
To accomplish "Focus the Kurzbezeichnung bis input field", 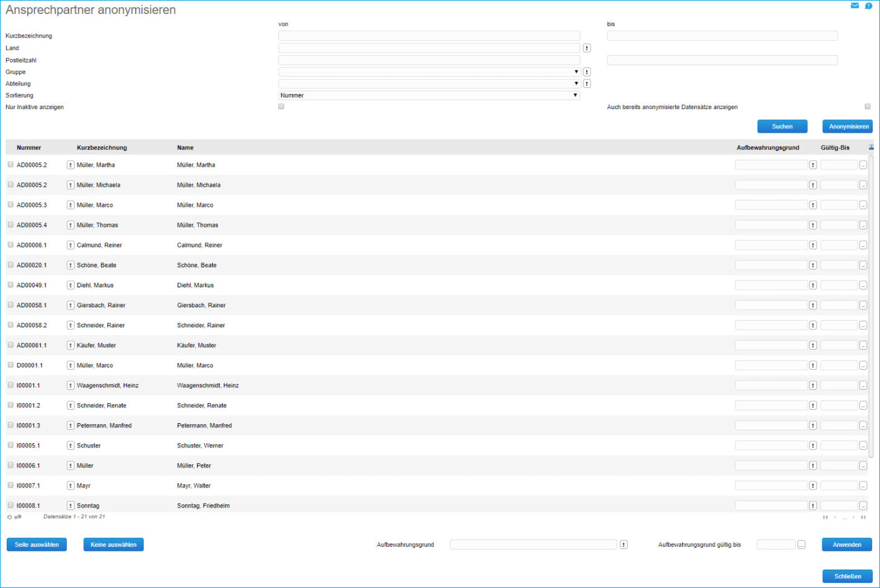I will [x=722, y=36].
